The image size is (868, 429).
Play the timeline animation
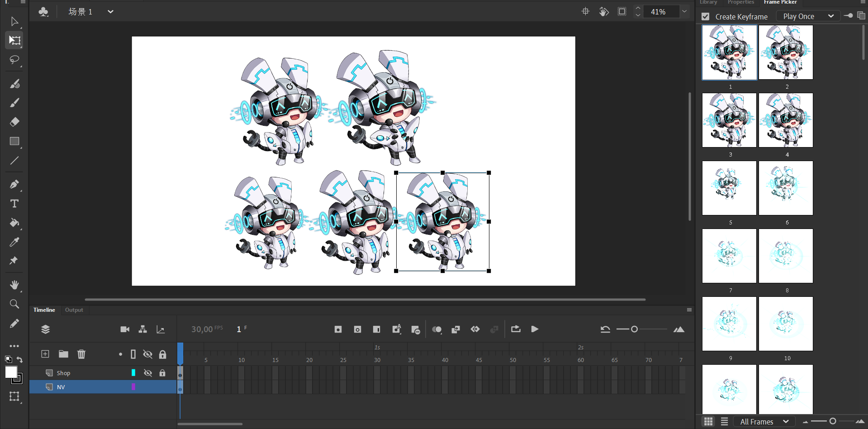point(535,329)
